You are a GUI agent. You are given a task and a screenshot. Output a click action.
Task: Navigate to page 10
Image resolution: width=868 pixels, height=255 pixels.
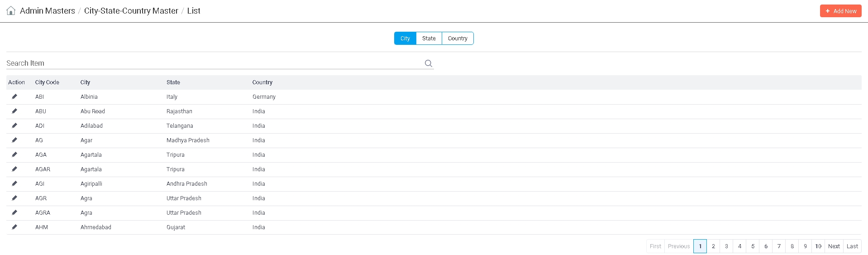(818, 246)
